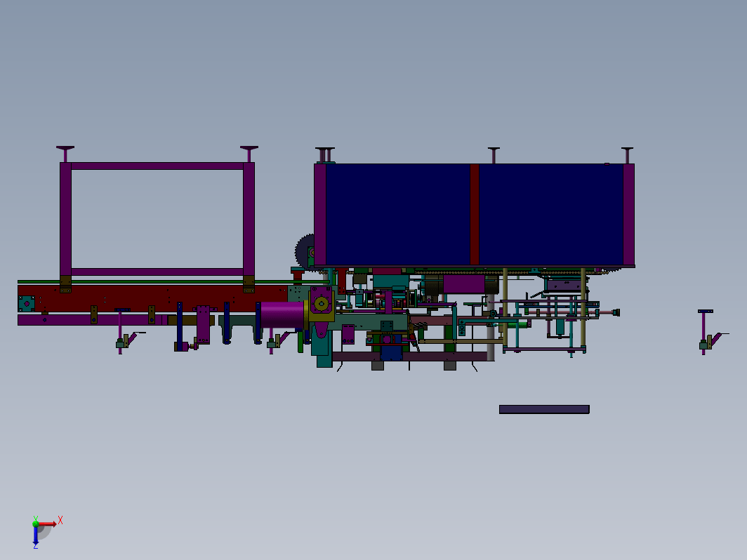Viewport: 747px width, 560px height.
Task: Select the teal bearing block at conveyor left end
Action: coord(27,303)
